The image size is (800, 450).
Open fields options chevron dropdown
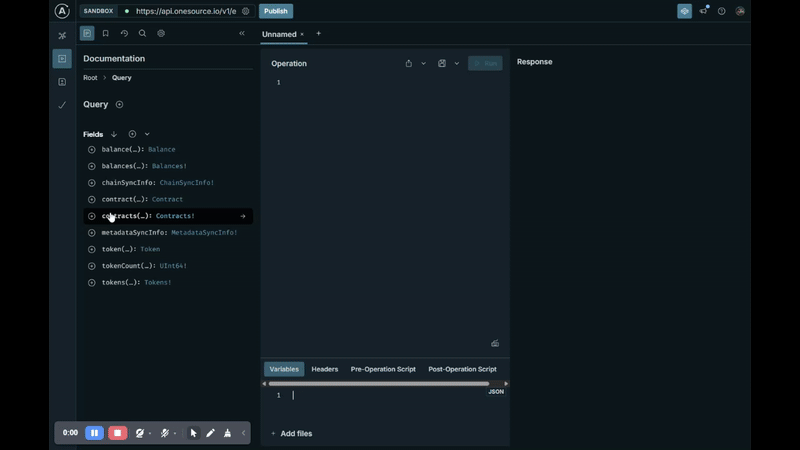point(147,134)
